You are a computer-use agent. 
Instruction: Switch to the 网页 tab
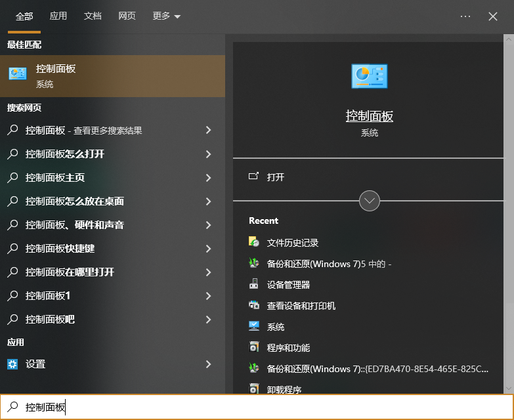tap(127, 16)
